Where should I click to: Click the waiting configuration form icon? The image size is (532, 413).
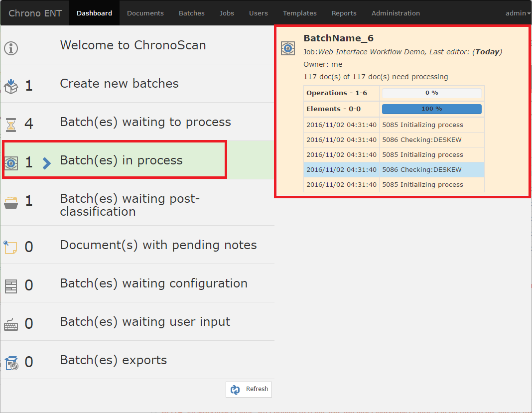[x=11, y=286]
